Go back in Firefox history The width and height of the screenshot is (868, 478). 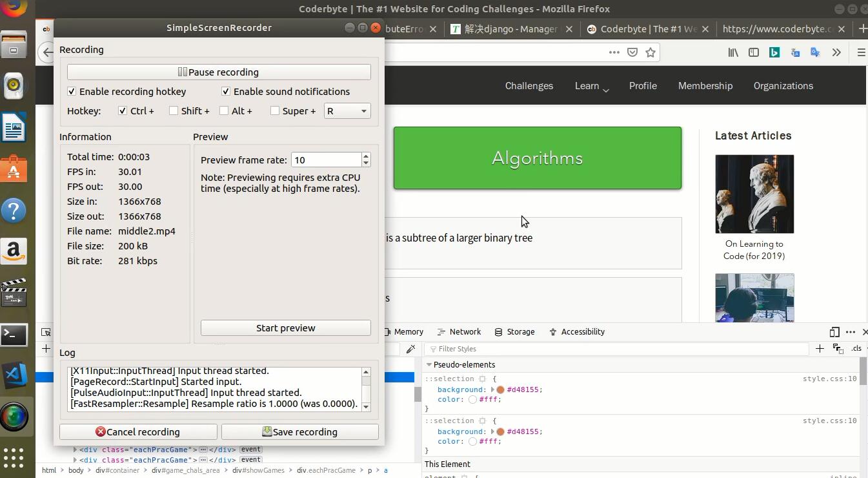pos(47,52)
